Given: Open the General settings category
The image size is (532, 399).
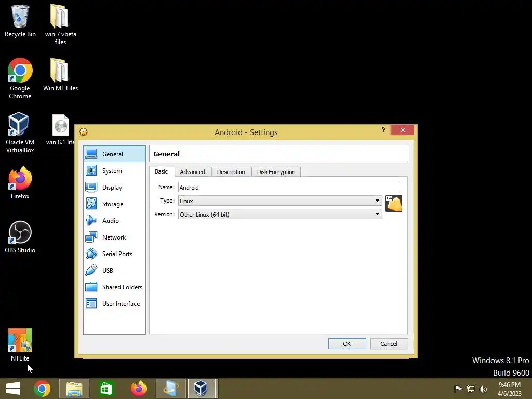Looking at the screenshot, I should coord(114,154).
